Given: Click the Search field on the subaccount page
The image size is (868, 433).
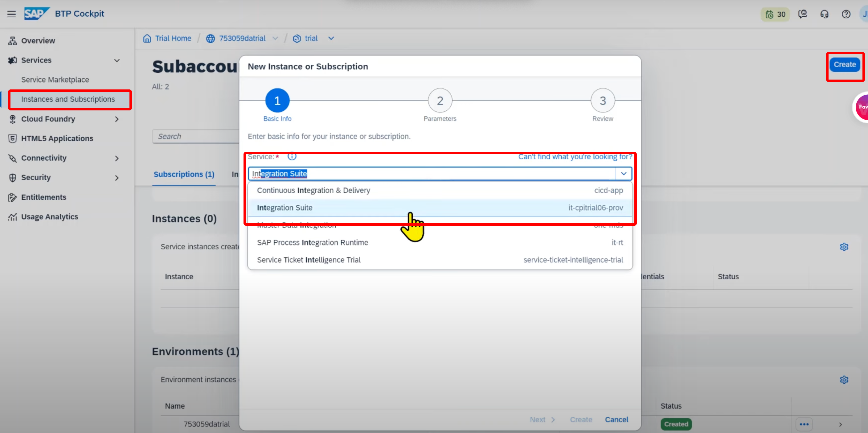Looking at the screenshot, I should coord(196,136).
